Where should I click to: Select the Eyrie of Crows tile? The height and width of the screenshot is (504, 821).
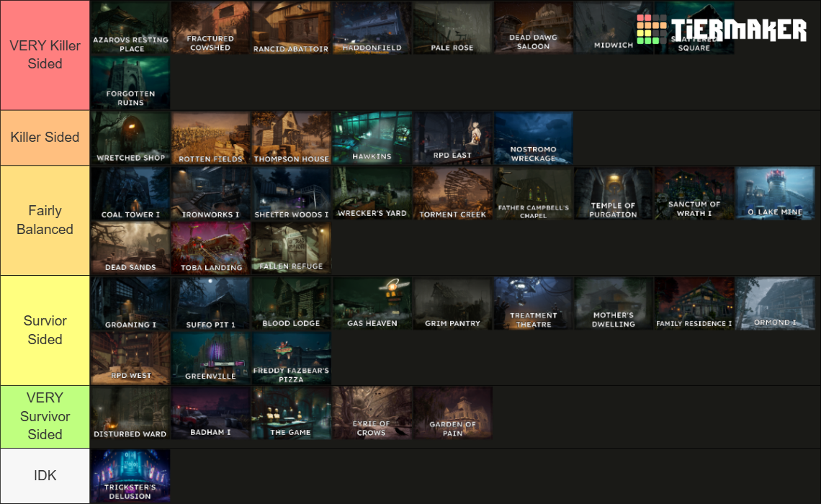point(372,413)
